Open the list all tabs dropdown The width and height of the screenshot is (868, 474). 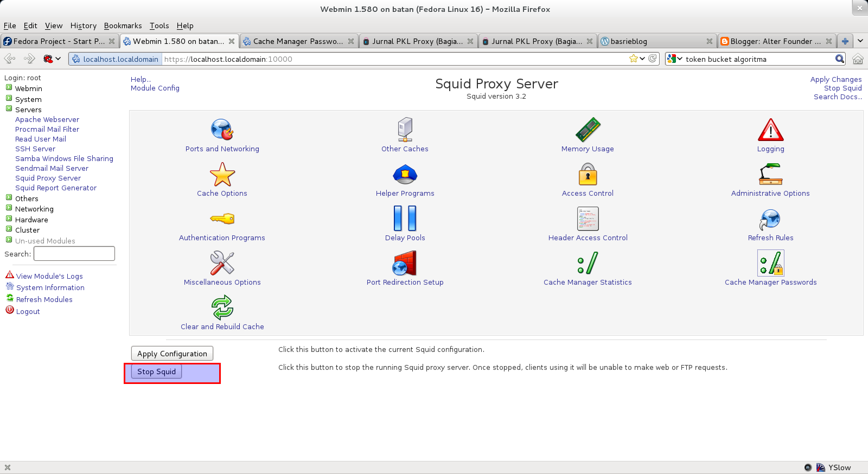(x=860, y=41)
